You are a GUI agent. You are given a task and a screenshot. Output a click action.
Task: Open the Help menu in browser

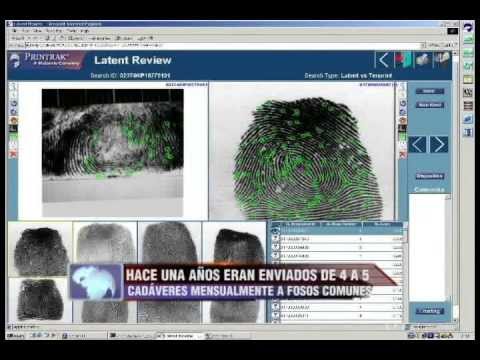[x=84, y=31]
